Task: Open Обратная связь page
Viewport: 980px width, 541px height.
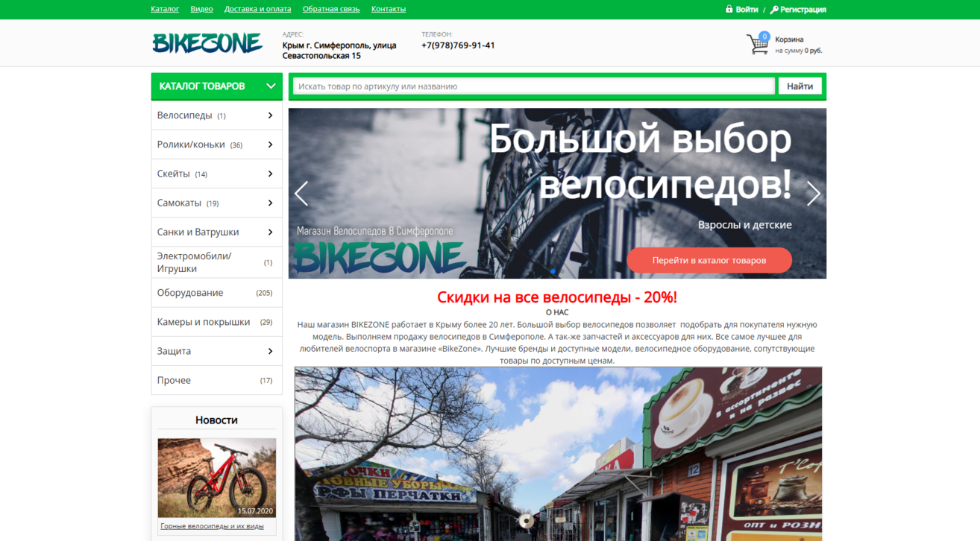Action: (x=331, y=9)
